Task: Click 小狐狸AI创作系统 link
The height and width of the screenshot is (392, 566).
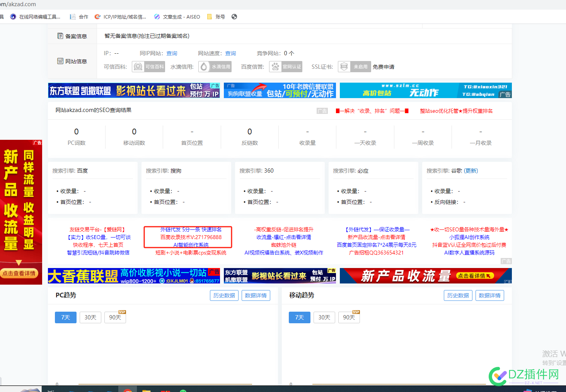Action: coord(469,237)
